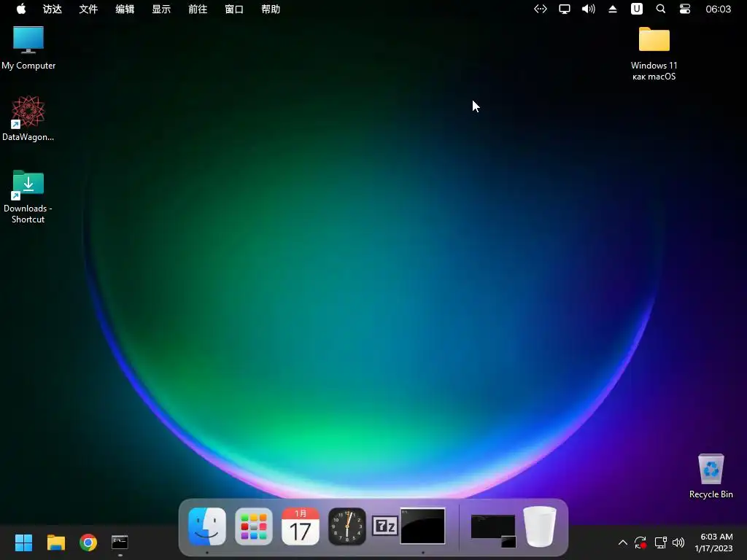Open the Windows Start button
The height and width of the screenshot is (560, 747).
[x=23, y=542]
